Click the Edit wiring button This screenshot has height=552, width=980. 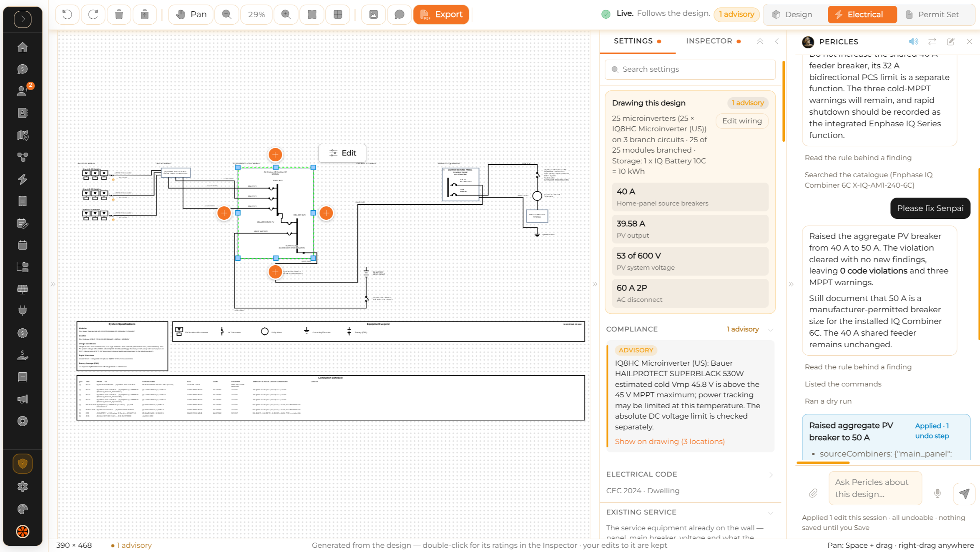pyautogui.click(x=742, y=121)
